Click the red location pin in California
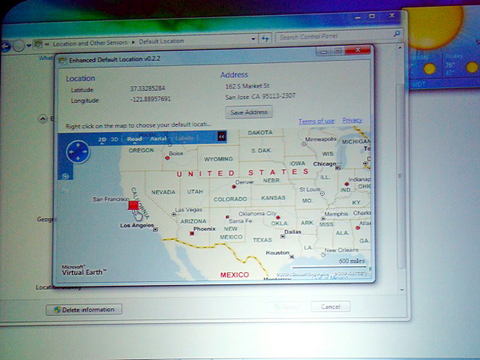Screen dimensions: 480x360 tap(133, 205)
